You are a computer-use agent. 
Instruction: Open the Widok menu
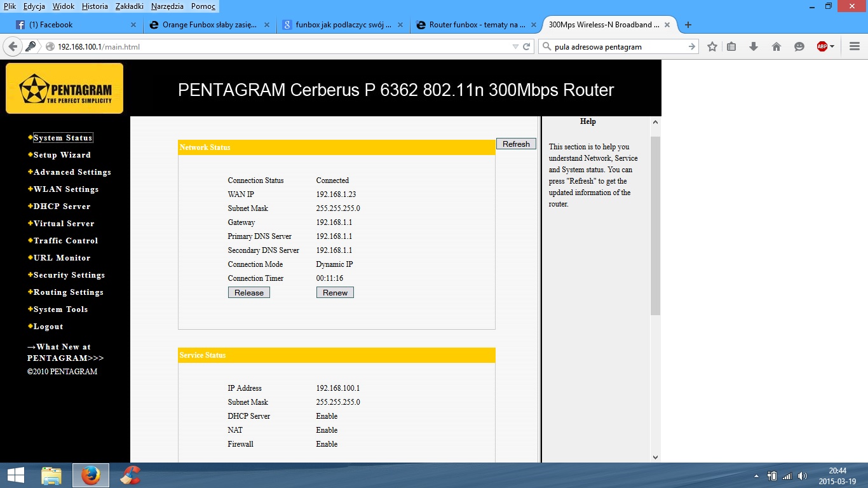tap(64, 6)
